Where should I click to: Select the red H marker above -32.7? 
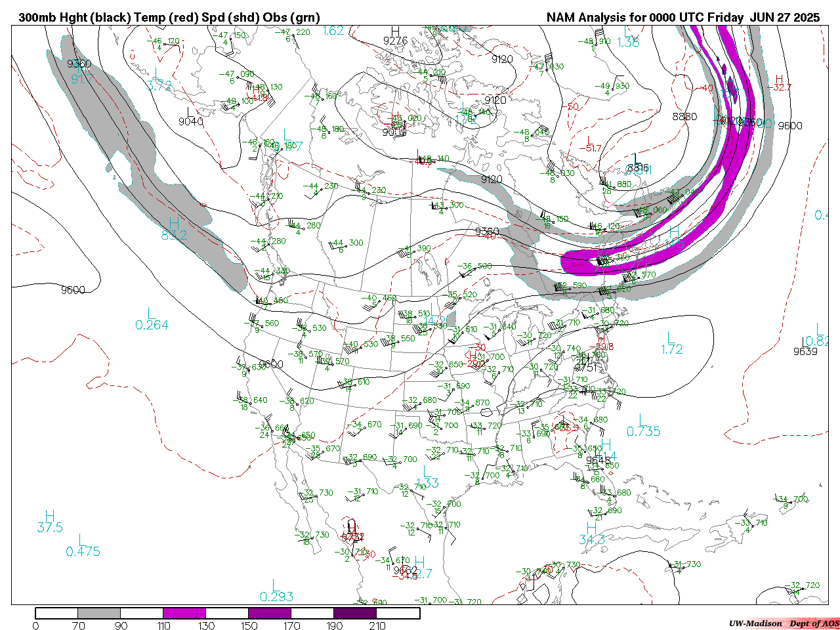click(x=779, y=79)
